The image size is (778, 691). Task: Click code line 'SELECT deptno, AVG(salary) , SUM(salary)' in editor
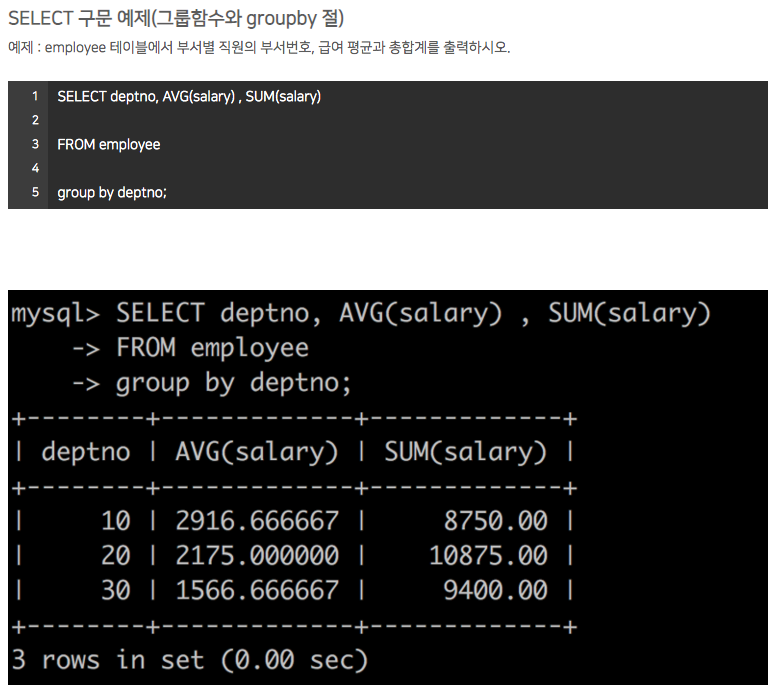point(189,96)
